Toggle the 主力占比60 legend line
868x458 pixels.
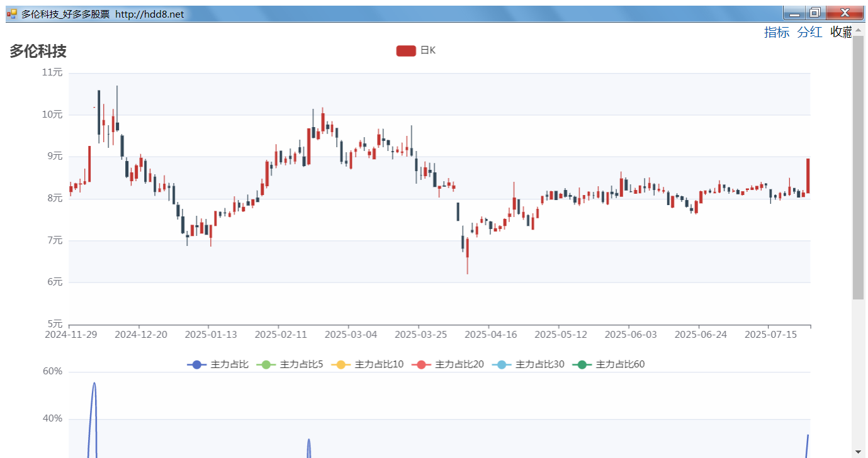[608, 364]
